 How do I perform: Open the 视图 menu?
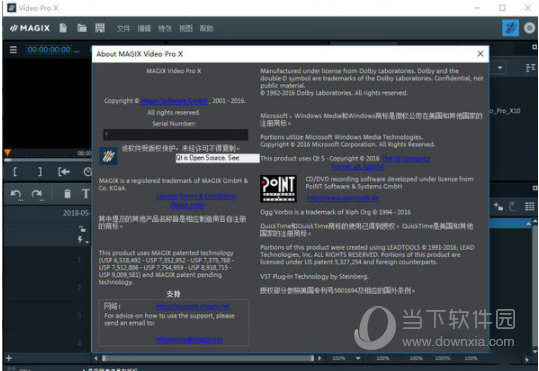pyautogui.click(x=186, y=29)
